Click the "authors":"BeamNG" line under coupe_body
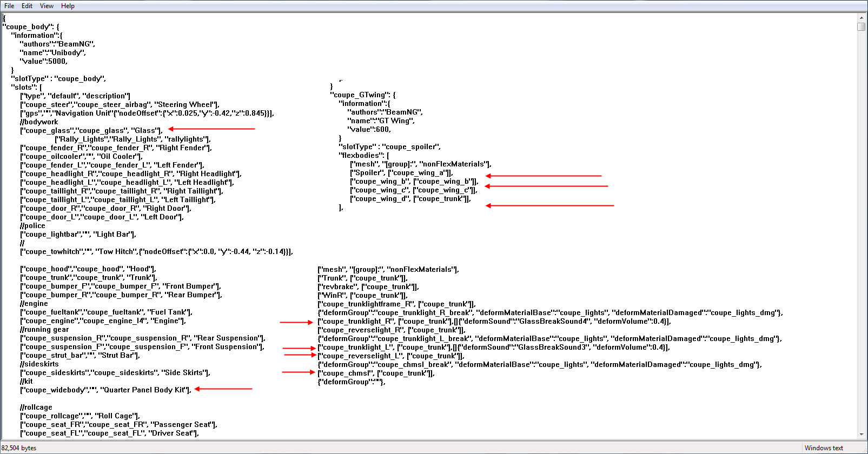The width and height of the screenshot is (868, 454). click(x=57, y=44)
